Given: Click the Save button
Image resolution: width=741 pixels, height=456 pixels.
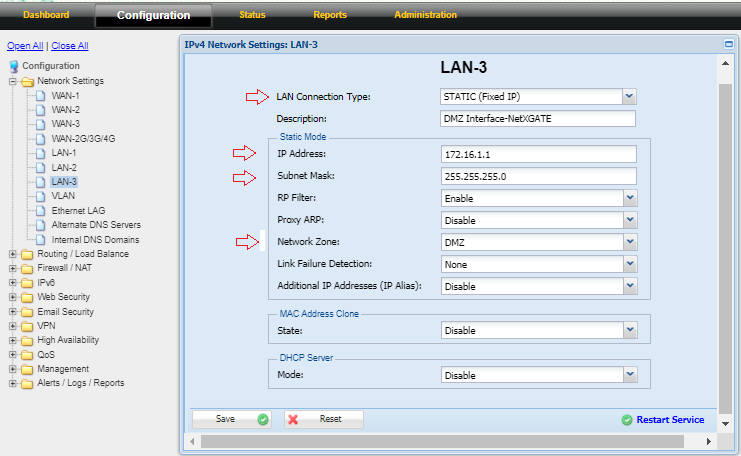Looking at the screenshot, I should (231, 419).
